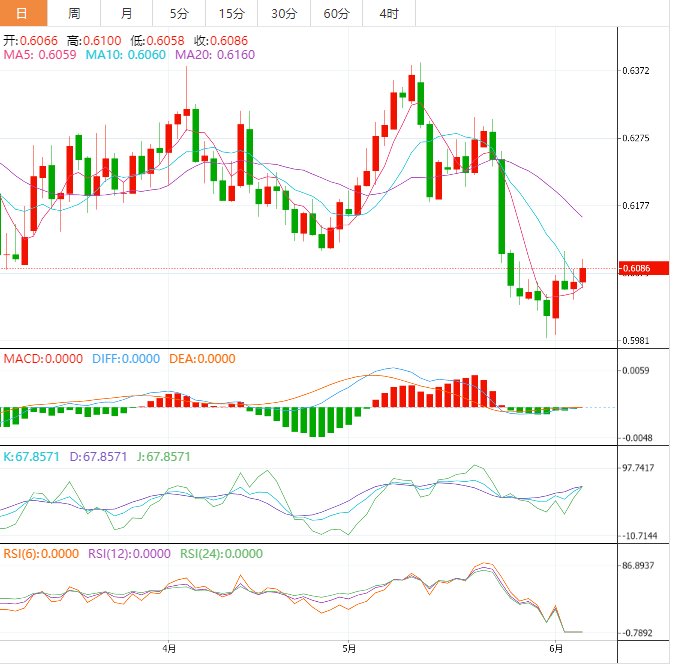Open the 4时 (4-hour) tab

point(388,13)
